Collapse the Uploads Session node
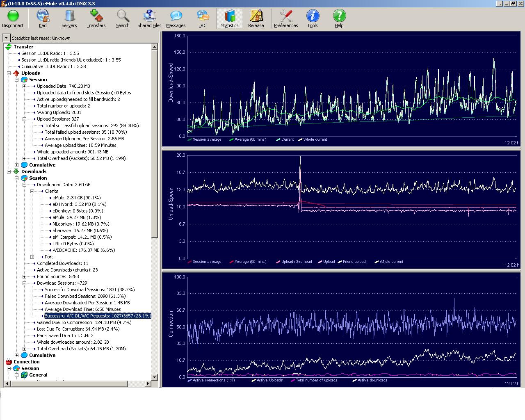 pyautogui.click(x=16, y=80)
